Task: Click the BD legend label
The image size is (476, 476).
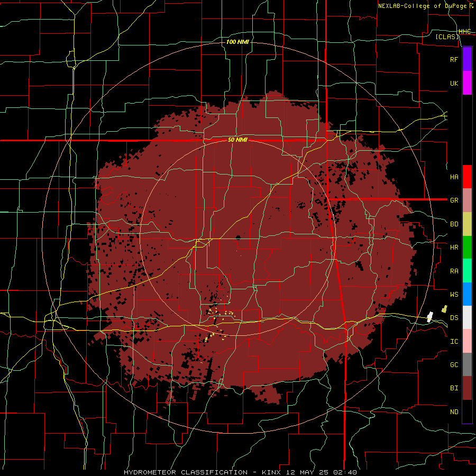Action: tap(454, 224)
